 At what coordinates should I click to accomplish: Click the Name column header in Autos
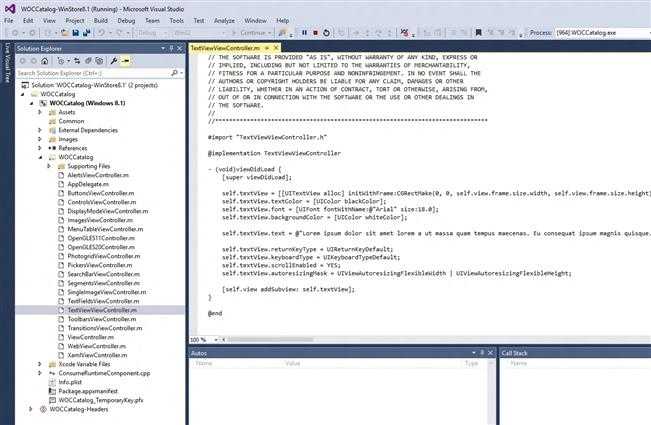(x=204, y=363)
